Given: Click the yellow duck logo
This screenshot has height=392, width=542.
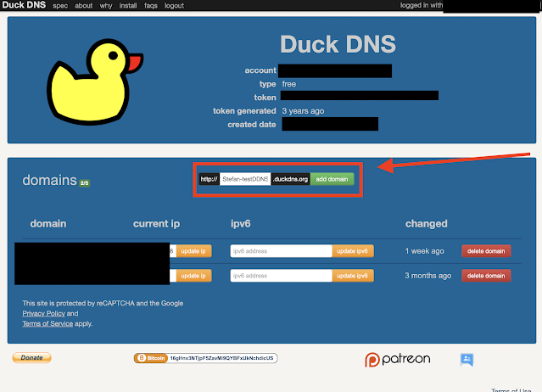Looking at the screenshot, I should tap(95, 81).
